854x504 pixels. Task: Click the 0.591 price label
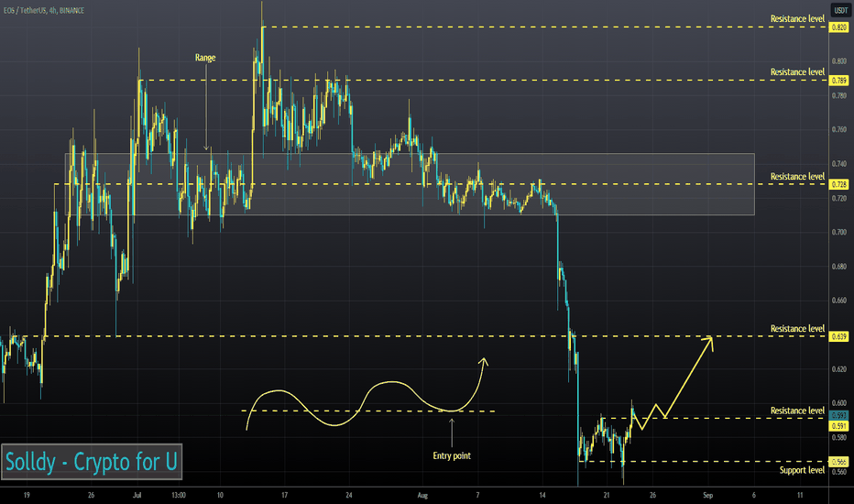pyautogui.click(x=838, y=426)
